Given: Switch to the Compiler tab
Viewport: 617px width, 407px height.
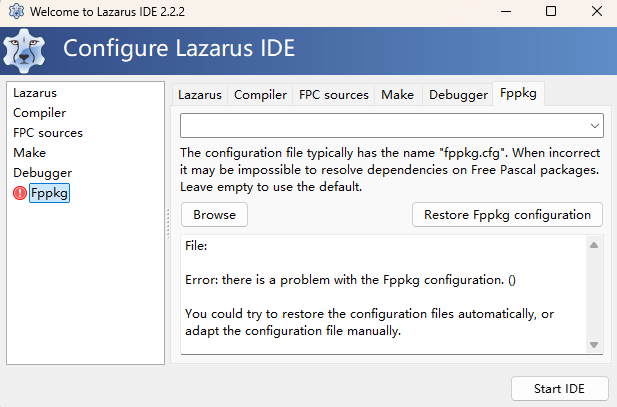Looking at the screenshot, I should [260, 95].
